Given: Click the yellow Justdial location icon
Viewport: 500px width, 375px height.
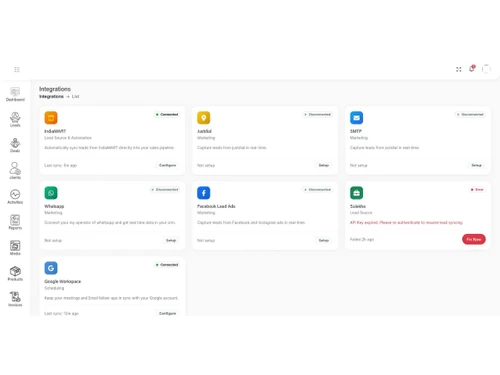Looking at the screenshot, I should point(204,118).
